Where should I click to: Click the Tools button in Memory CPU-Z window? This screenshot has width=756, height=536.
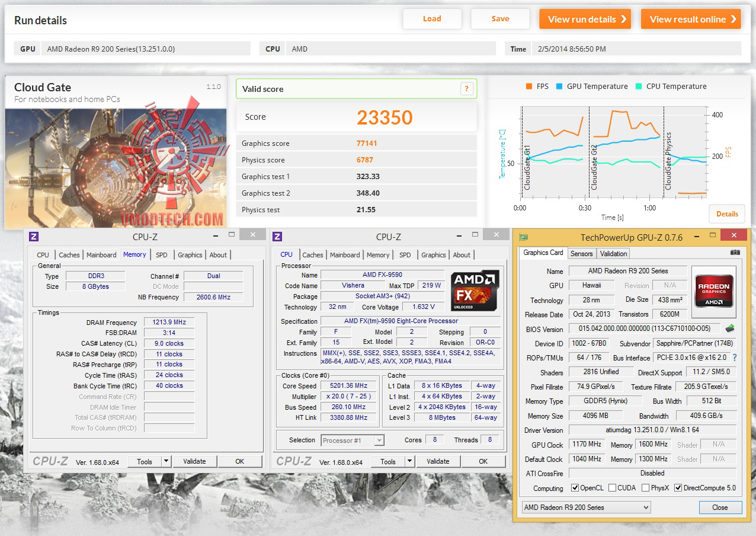tap(145, 461)
